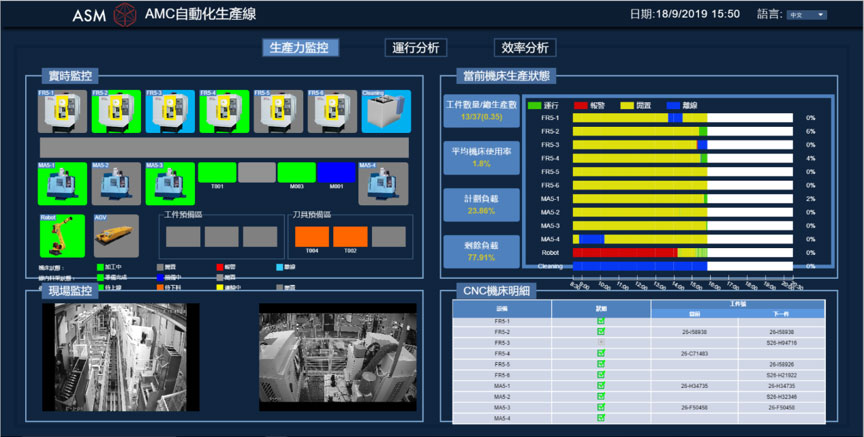Open the left camera feed thumbnail

[120, 356]
